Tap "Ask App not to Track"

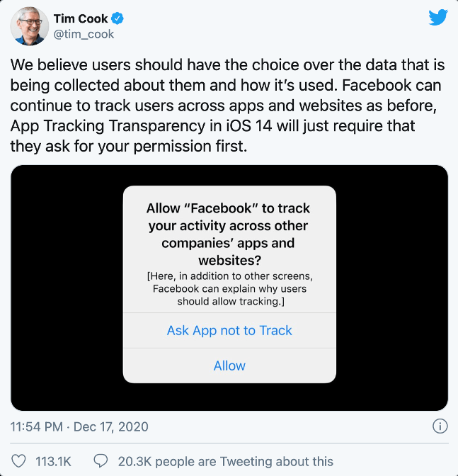tap(229, 330)
